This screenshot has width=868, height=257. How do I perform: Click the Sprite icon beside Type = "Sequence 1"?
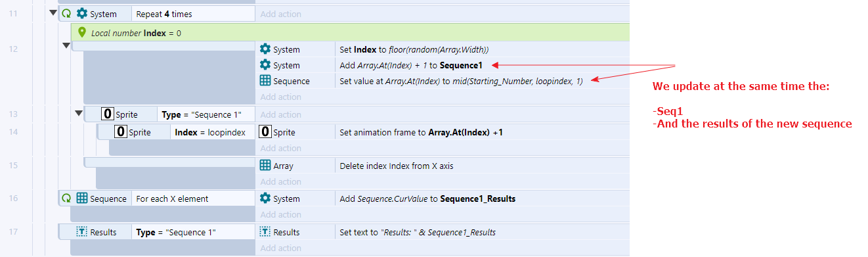(x=106, y=114)
